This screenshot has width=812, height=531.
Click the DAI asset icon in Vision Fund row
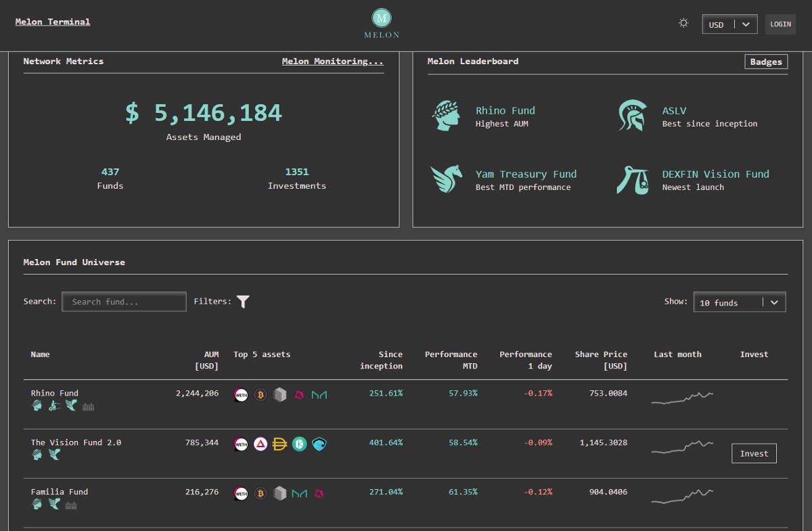click(x=280, y=444)
